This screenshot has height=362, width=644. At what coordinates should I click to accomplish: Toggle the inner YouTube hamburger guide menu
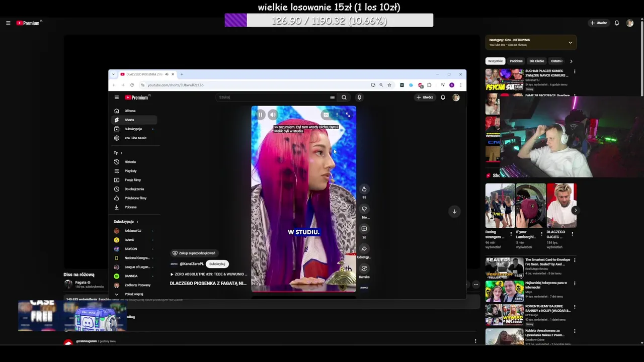(x=116, y=98)
